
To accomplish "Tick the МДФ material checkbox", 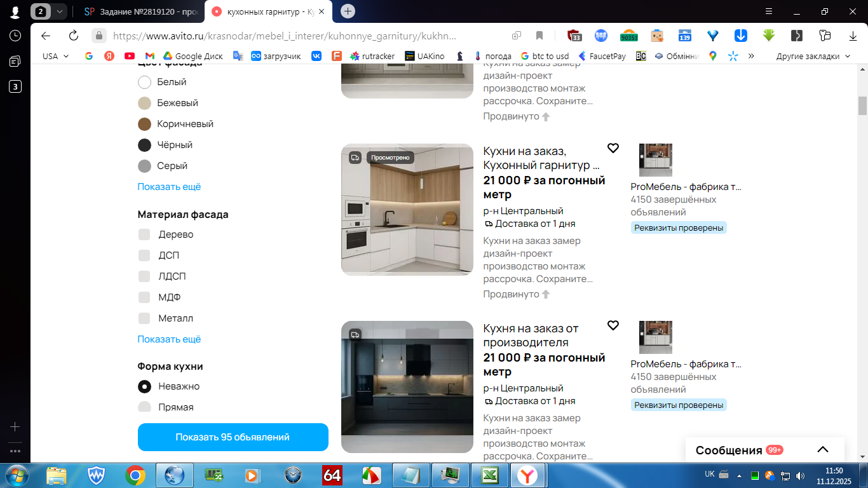I will click(144, 297).
